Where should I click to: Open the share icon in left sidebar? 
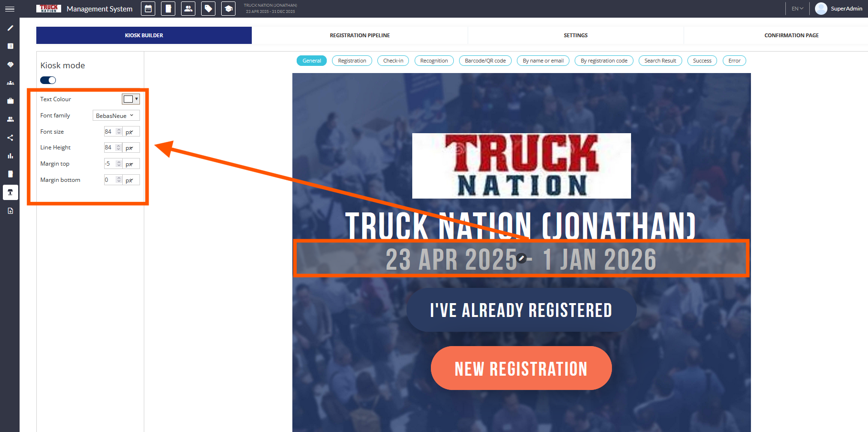coord(10,138)
